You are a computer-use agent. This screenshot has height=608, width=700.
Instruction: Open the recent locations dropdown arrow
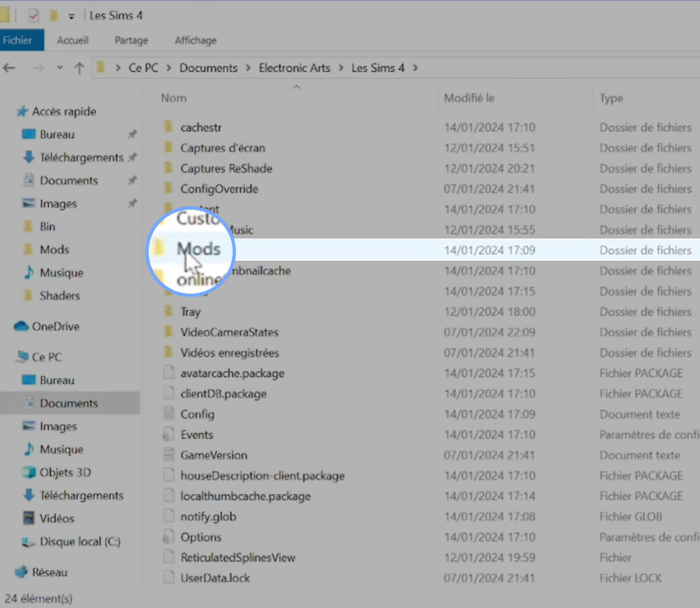click(60, 68)
